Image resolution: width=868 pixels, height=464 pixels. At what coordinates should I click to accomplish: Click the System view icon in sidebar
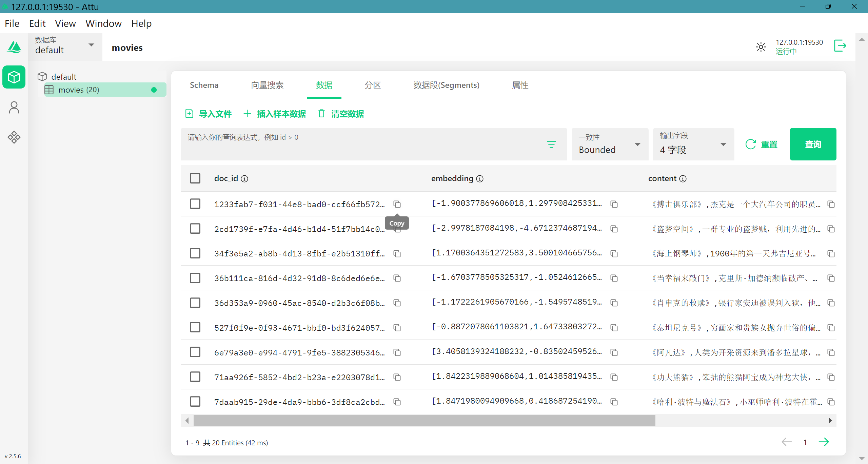(14, 137)
